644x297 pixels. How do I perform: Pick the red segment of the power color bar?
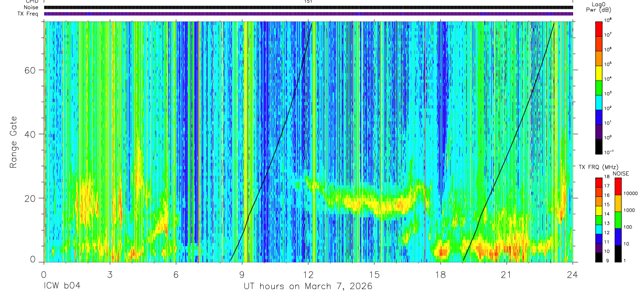pyautogui.click(x=599, y=28)
